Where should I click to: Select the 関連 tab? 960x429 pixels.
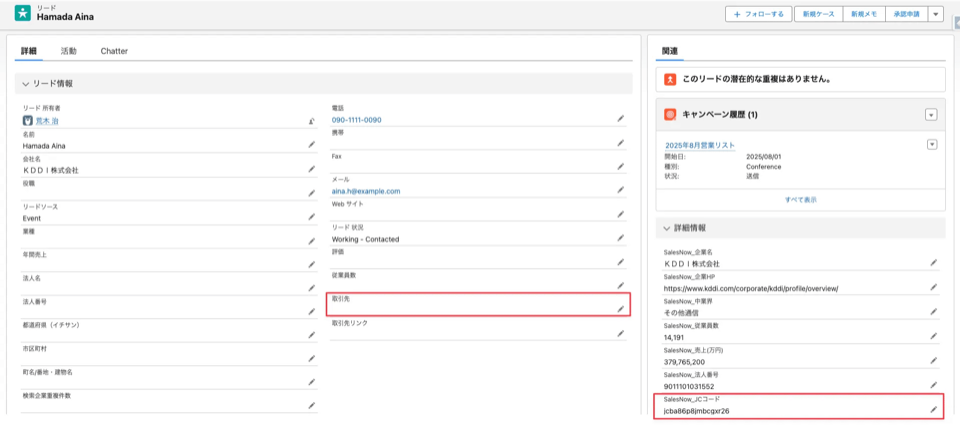coord(670,51)
